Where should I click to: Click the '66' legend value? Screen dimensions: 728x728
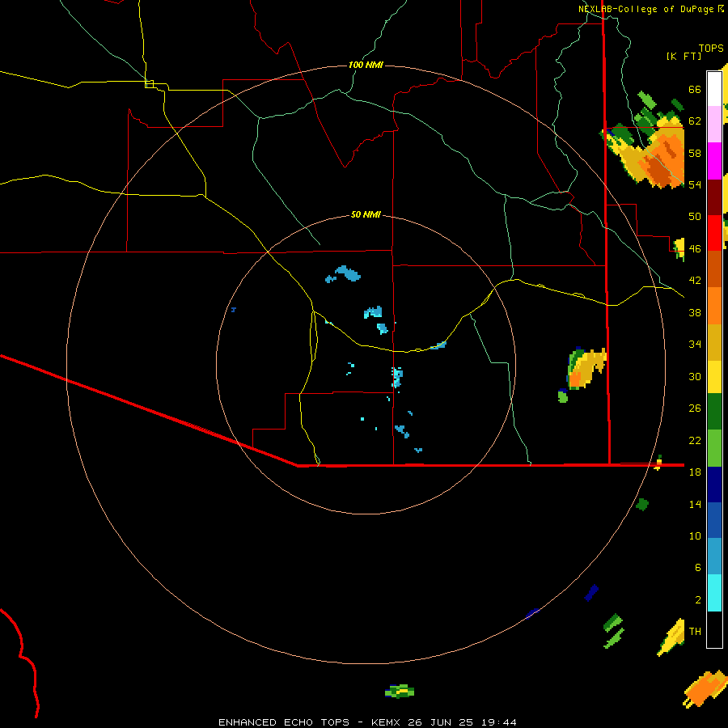click(x=695, y=89)
